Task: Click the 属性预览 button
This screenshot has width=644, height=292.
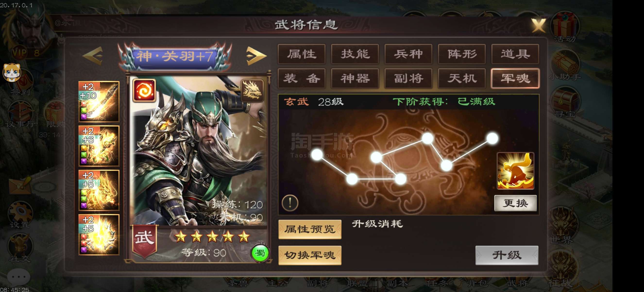Action: tap(310, 229)
